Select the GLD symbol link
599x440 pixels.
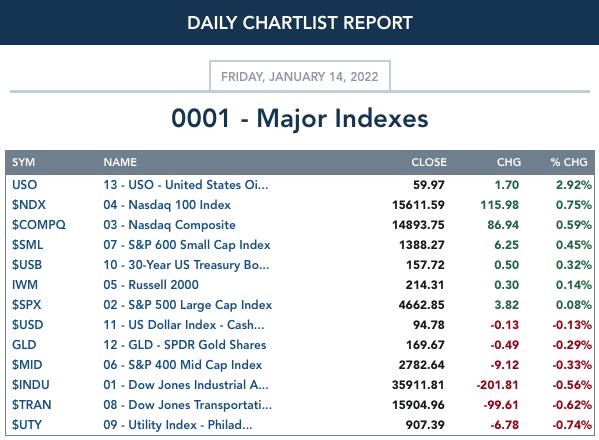click(24, 345)
